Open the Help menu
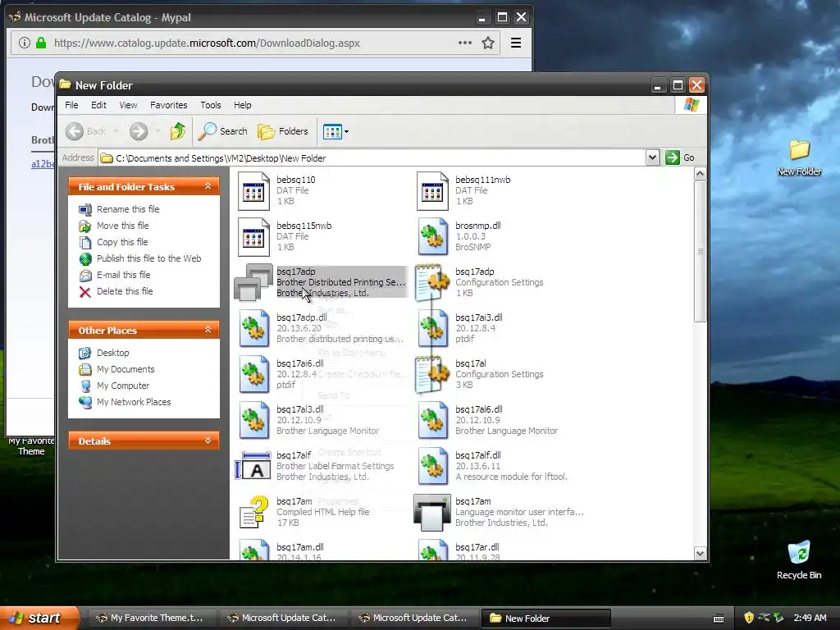Screen dimensions: 840x630 pos(242,105)
